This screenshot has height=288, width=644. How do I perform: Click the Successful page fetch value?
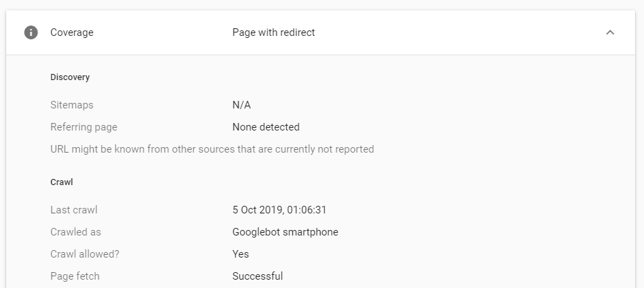[x=257, y=276]
